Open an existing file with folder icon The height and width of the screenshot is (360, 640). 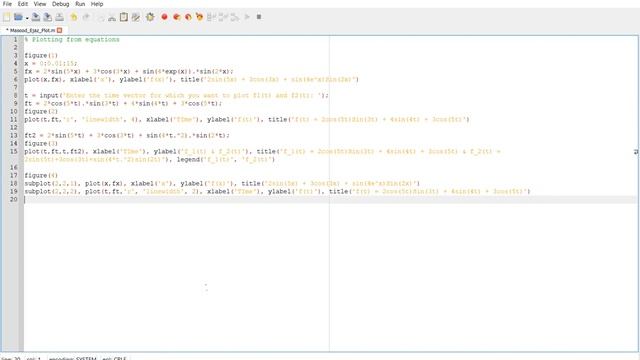pyautogui.click(x=18, y=17)
